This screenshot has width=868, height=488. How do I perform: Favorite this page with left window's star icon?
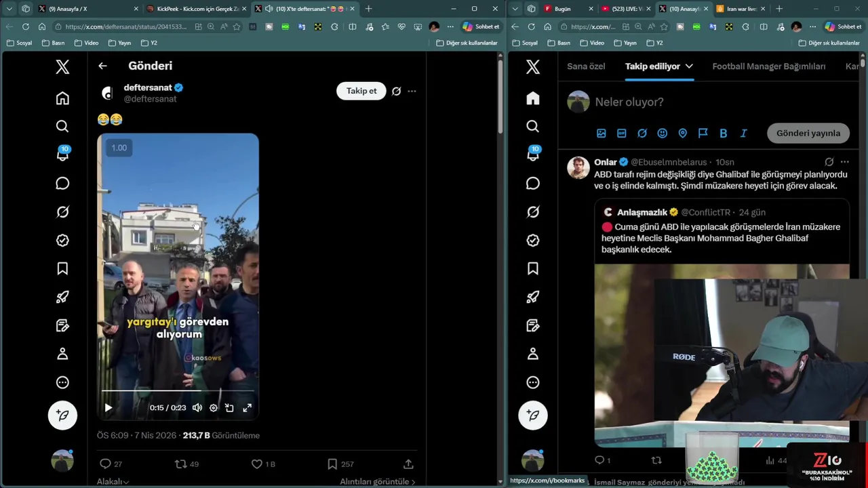point(237,26)
